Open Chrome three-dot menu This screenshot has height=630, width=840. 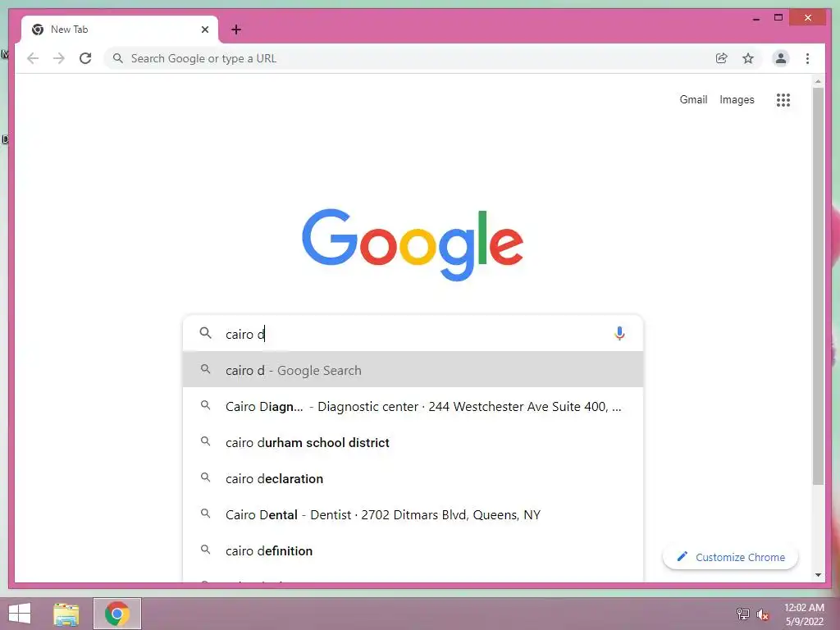coord(807,58)
